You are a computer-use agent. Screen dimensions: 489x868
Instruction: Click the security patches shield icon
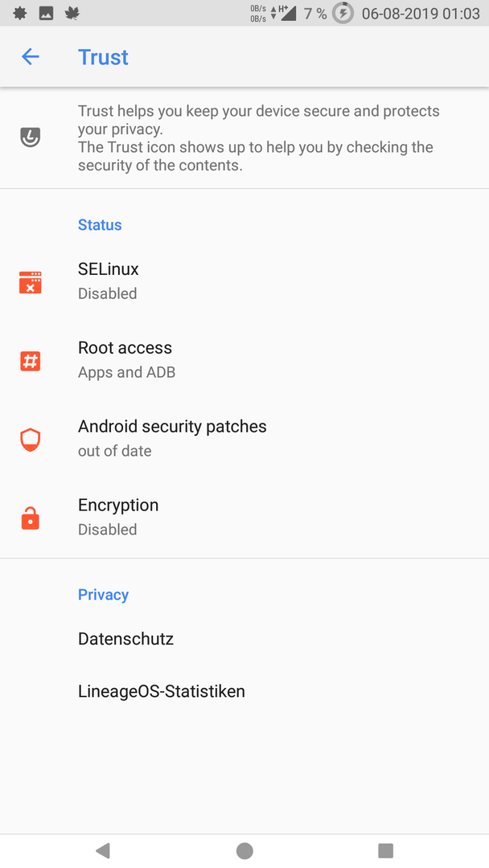[31, 440]
